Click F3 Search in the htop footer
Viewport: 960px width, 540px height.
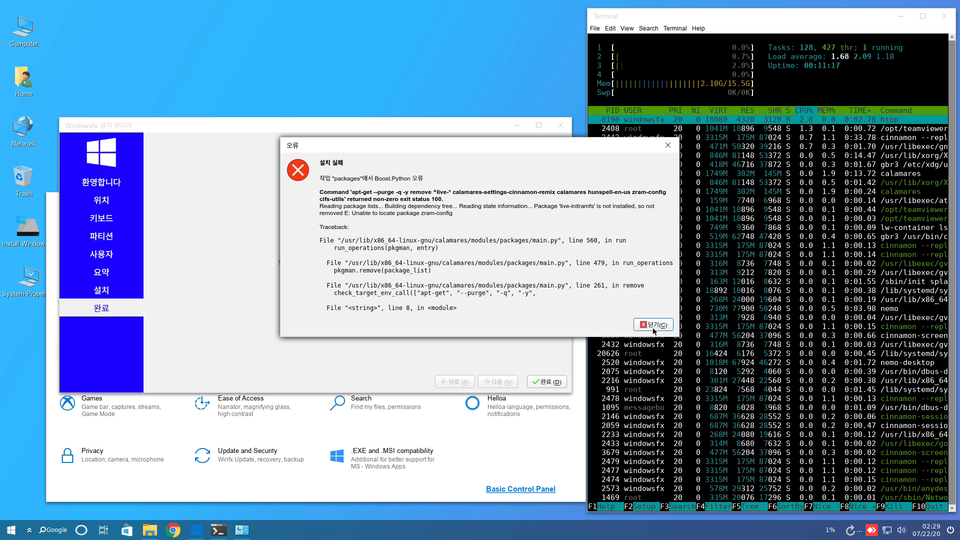coord(678,507)
